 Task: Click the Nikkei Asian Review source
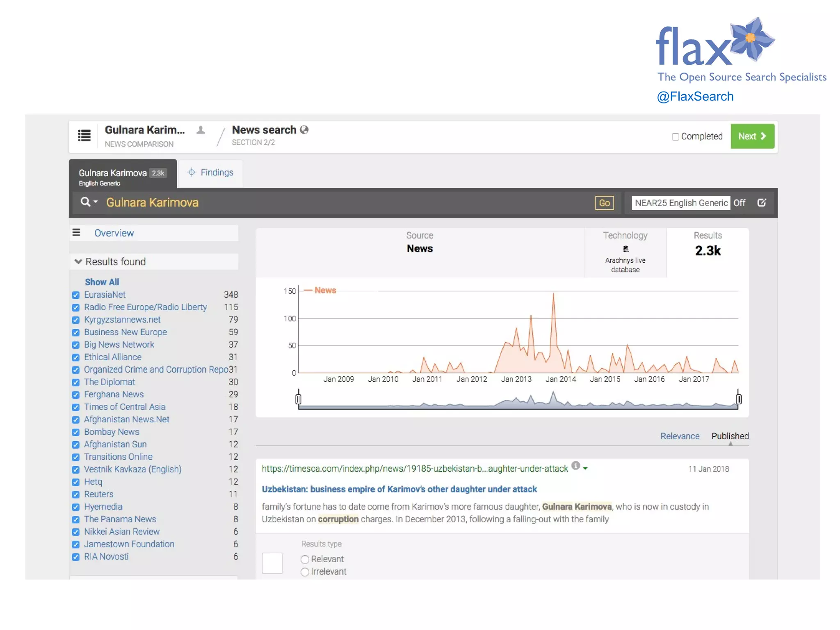pos(121,532)
